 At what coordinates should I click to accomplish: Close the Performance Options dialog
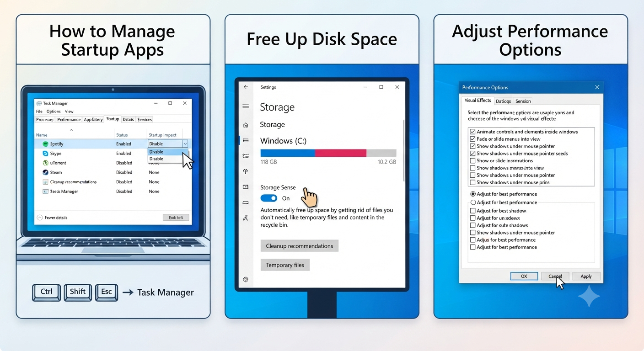(597, 87)
